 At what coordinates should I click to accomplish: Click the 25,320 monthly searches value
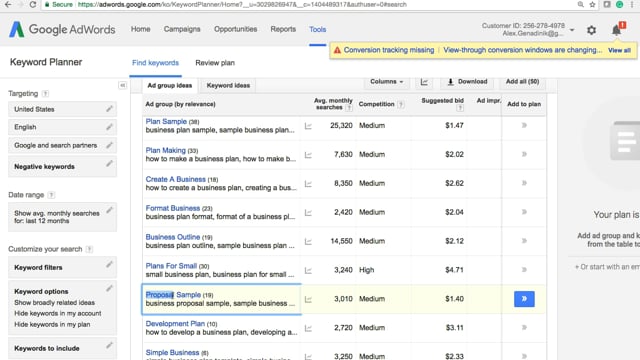pyautogui.click(x=341, y=125)
